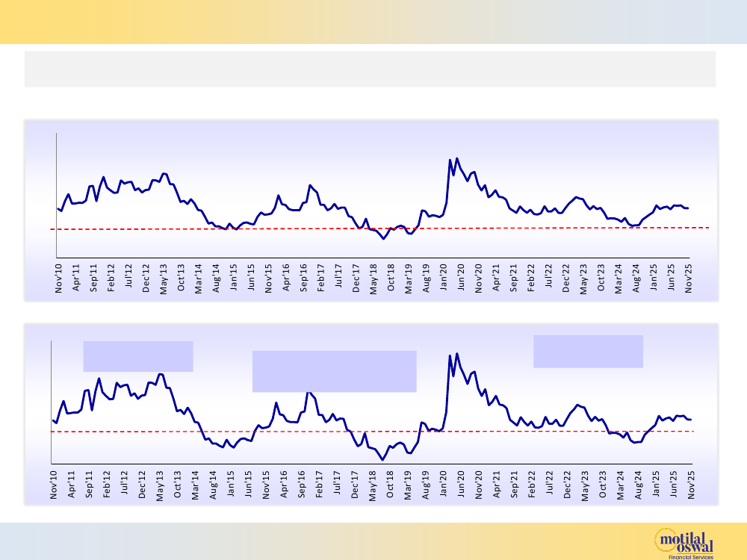Screen dimensions: 747x560
Task: Click Sep'16 label on lower chart axis
Action: pyautogui.click(x=302, y=484)
